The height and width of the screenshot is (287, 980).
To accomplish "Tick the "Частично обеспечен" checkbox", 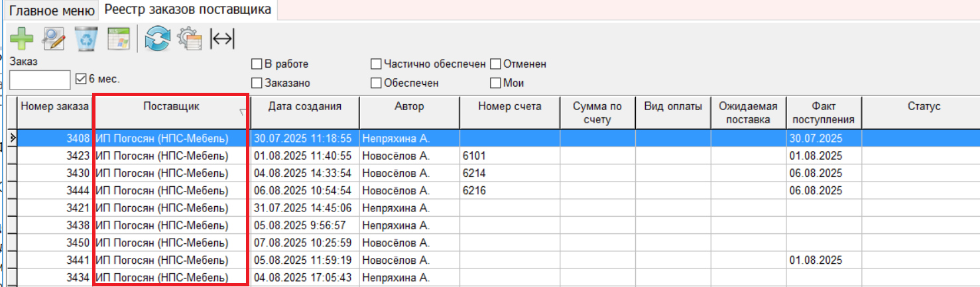I will click(x=376, y=64).
